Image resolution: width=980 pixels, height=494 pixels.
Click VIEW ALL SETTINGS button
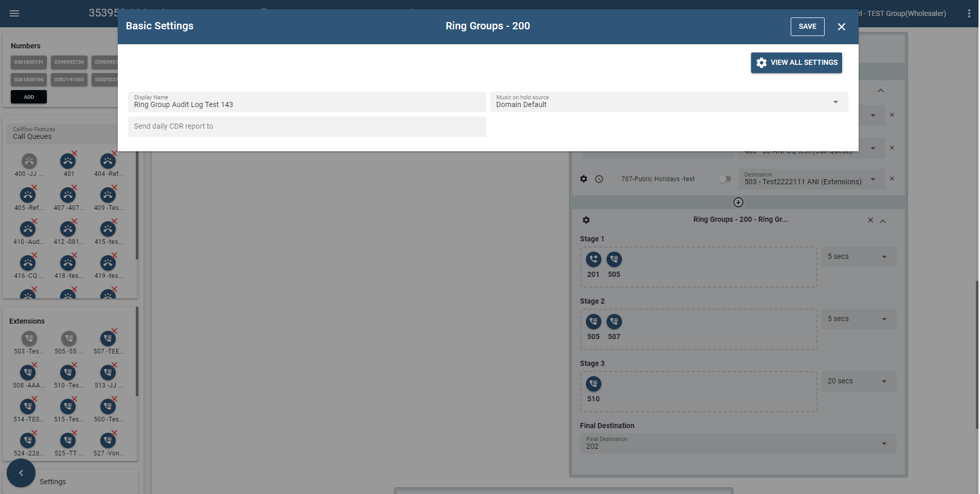(796, 63)
